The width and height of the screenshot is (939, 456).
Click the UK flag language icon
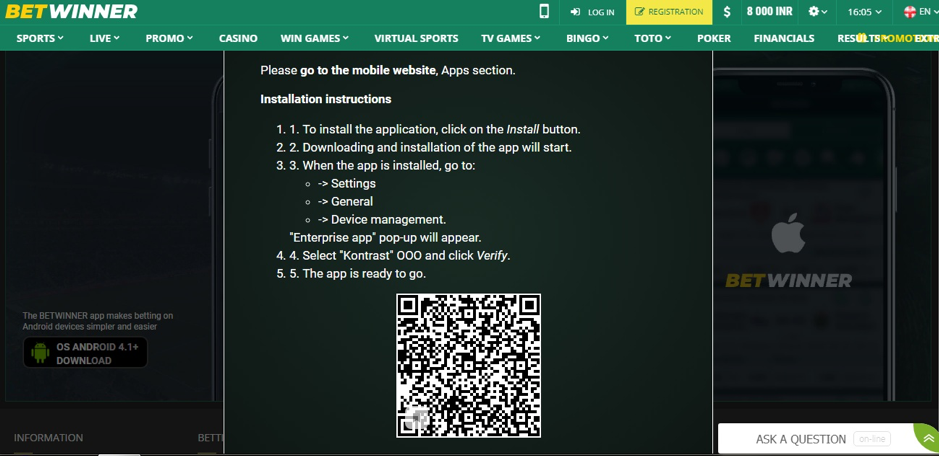click(910, 12)
